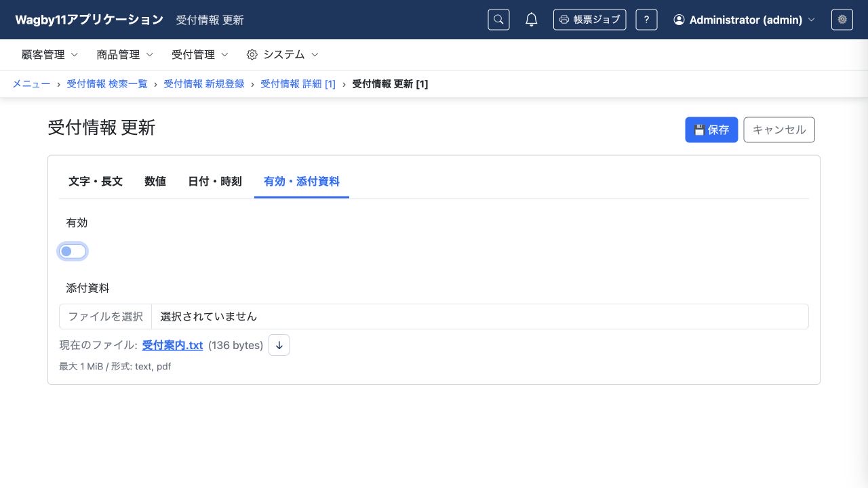
Task: Click the Wagby11アプリケーション title
Action: [90, 20]
